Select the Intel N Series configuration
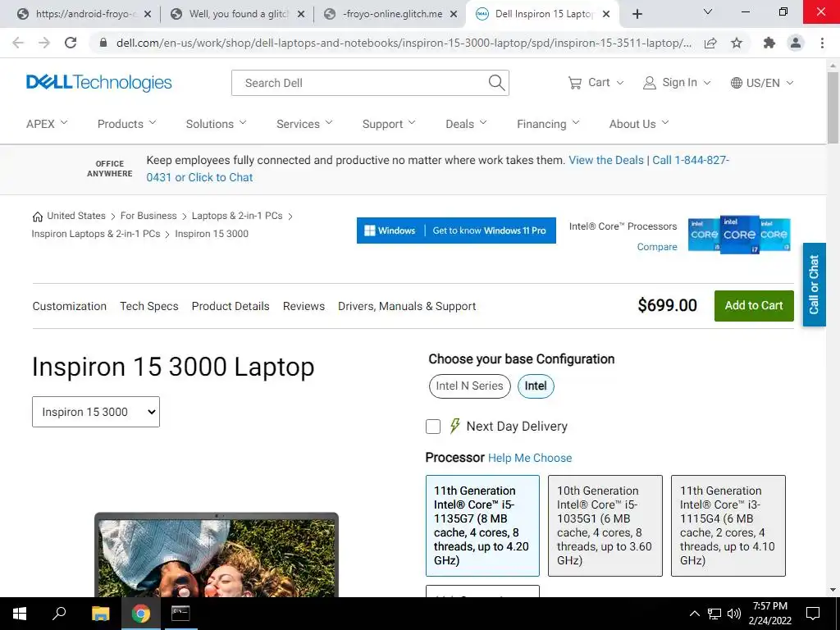840x630 pixels. [x=470, y=386]
